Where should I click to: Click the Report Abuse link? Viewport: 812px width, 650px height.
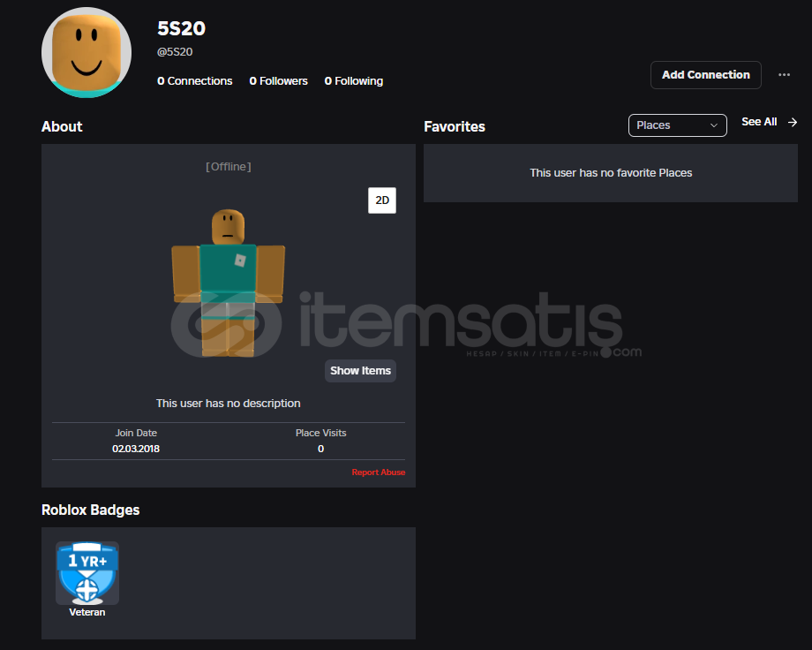379,472
